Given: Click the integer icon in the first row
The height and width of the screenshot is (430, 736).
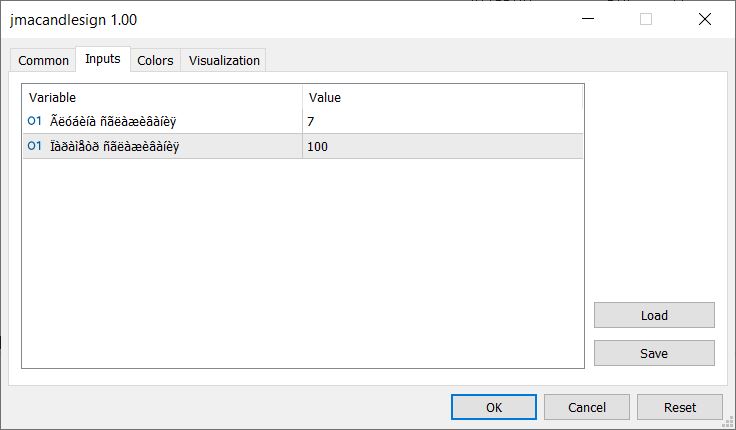Looking at the screenshot, I should (35, 122).
